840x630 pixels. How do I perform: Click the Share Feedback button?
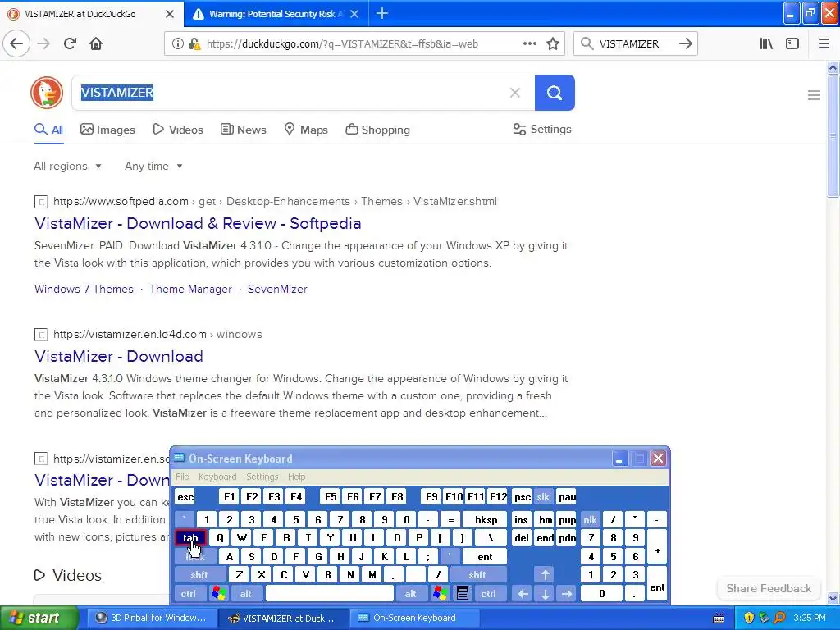click(769, 588)
